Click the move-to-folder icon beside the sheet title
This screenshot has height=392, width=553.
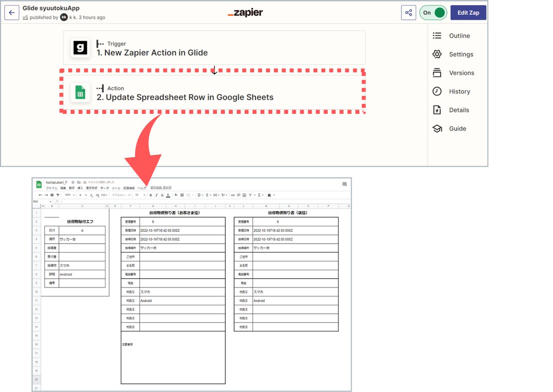tap(79, 182)
